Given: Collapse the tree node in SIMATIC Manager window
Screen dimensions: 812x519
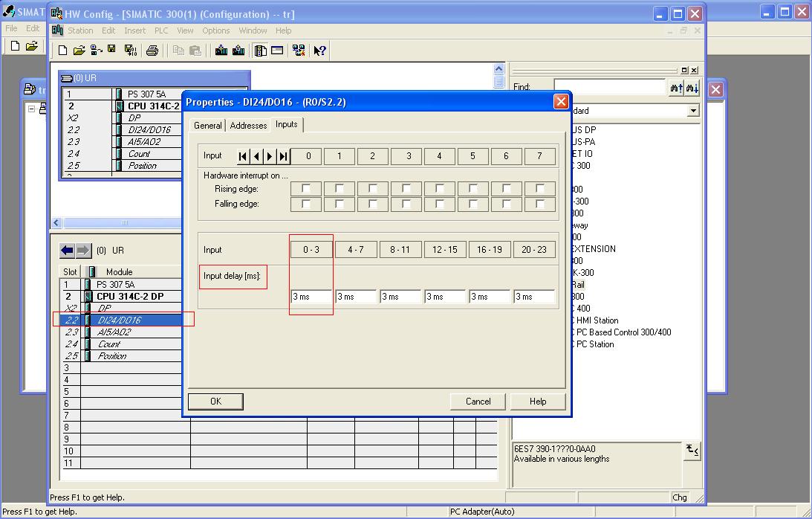Looking at the screenshot, I should (x=32, y=109).
